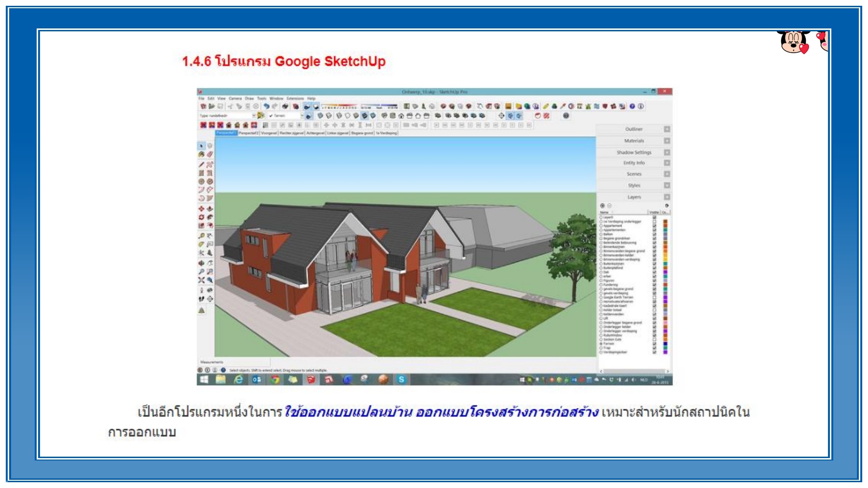Activate the Move tool
Screen dimensions: 868x488
202,209
